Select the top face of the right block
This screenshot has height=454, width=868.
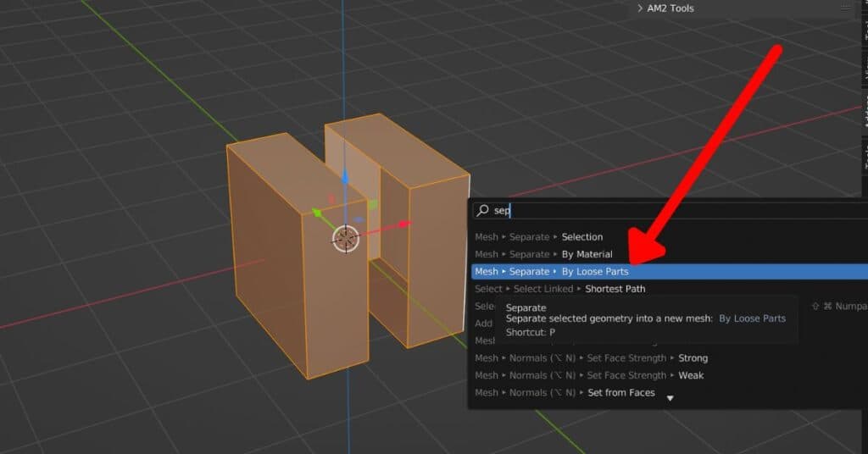point(395,151)
